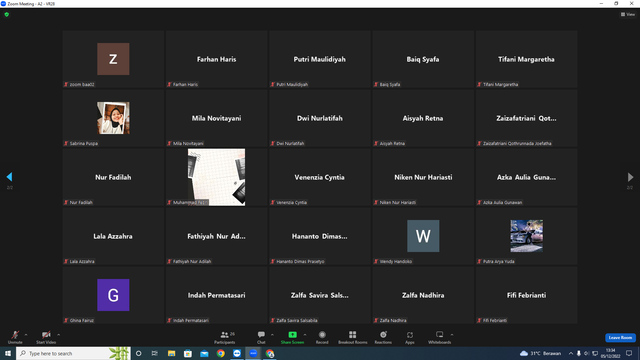Select Ghina Fairuz's purple G avatar
The width and height of the screenshot is (640, 360).
coord(113,295)
